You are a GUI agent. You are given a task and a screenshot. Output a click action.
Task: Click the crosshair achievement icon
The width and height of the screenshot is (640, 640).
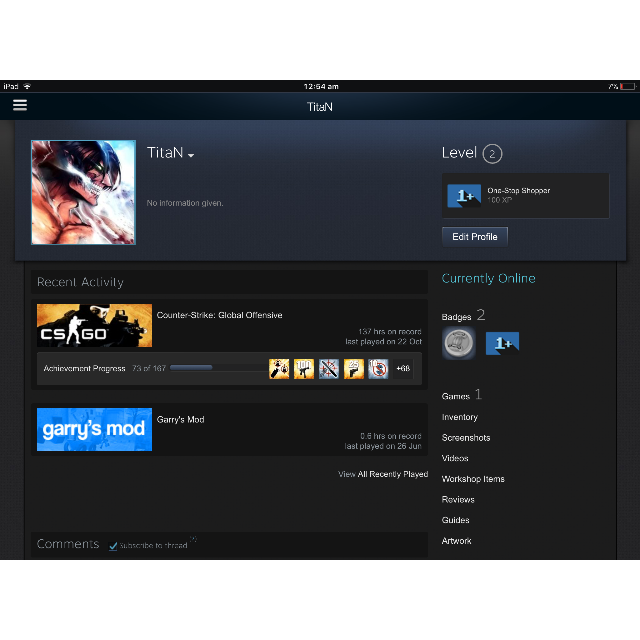pyautogui.click(x=329, y=369)
